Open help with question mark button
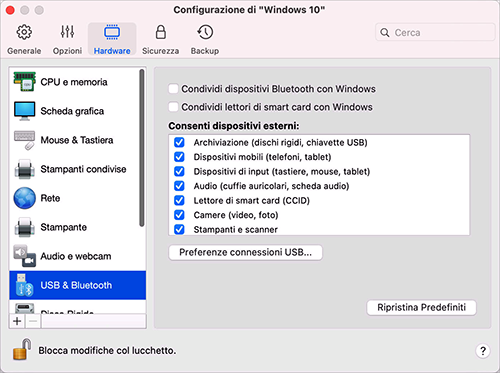Viewport: 500px width, 373px height. point(483,350)
